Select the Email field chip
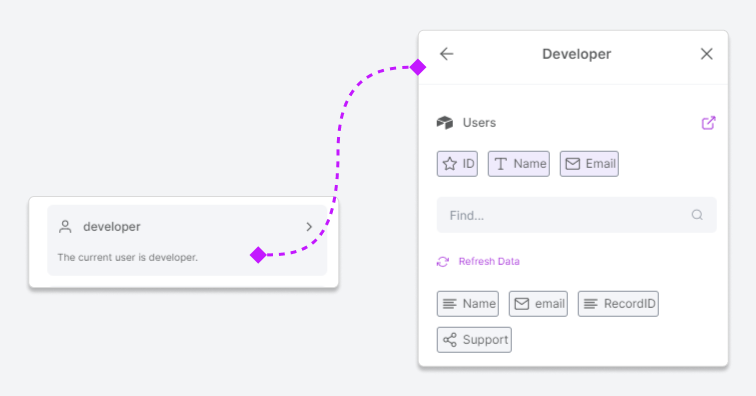 click(589, 164)
